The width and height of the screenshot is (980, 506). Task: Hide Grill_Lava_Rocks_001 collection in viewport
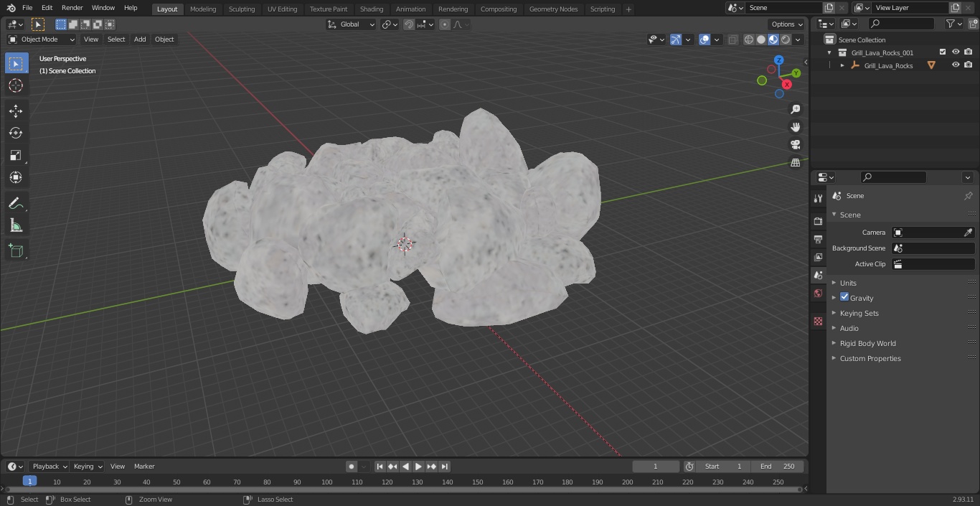click(956, 52)
